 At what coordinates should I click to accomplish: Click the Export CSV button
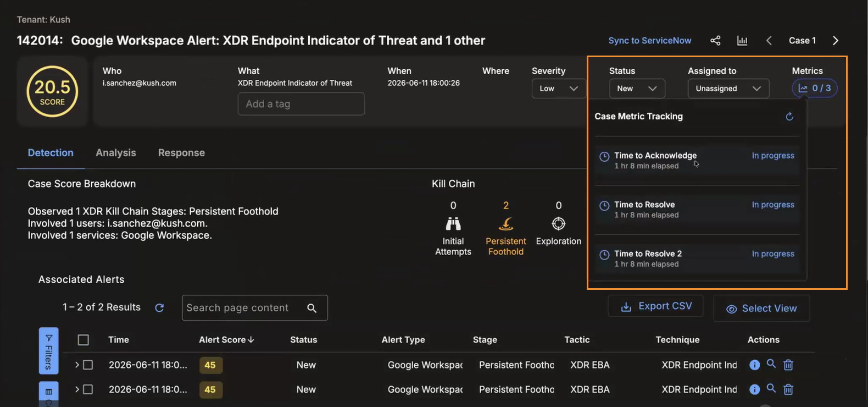(x=656, y=306)
